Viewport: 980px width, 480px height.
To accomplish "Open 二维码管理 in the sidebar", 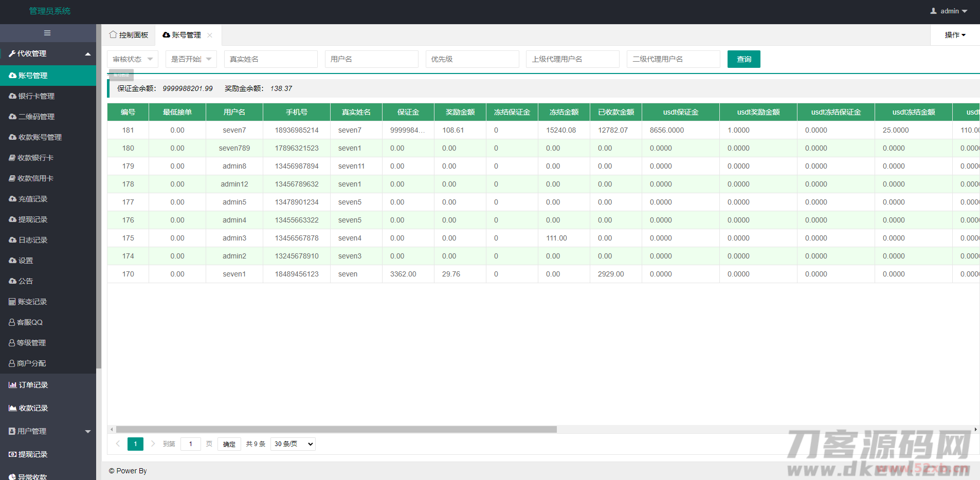I will (36, 117).
